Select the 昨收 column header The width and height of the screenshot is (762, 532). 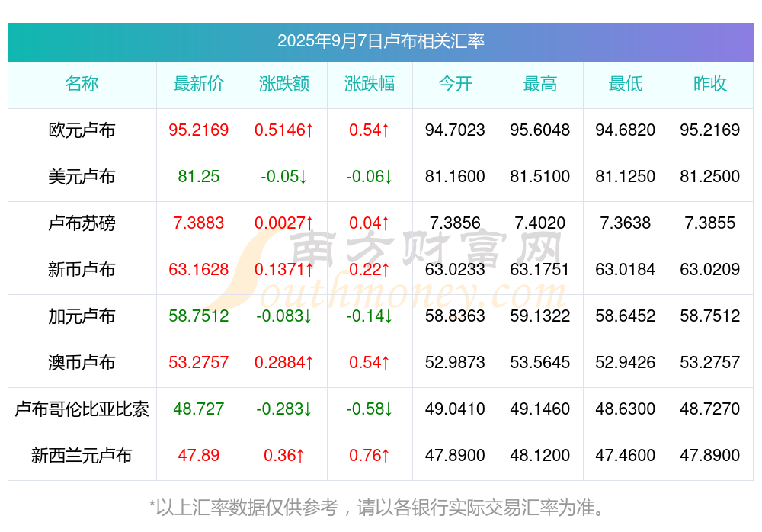710,84
